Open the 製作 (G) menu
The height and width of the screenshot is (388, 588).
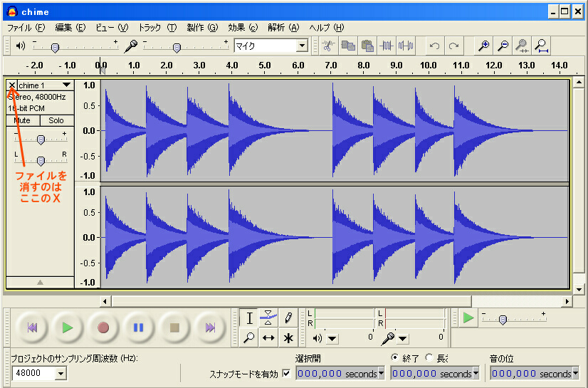(x=202, y=28)
